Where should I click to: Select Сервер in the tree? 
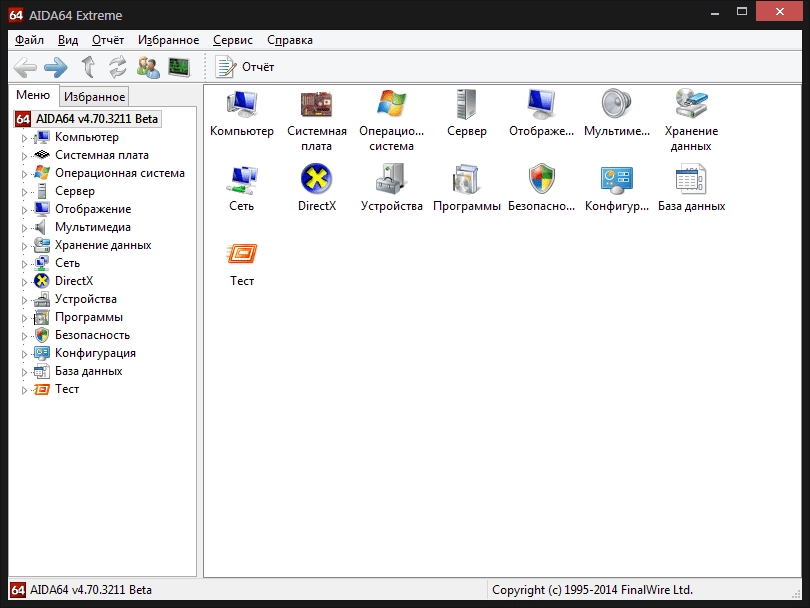point(75,191)
